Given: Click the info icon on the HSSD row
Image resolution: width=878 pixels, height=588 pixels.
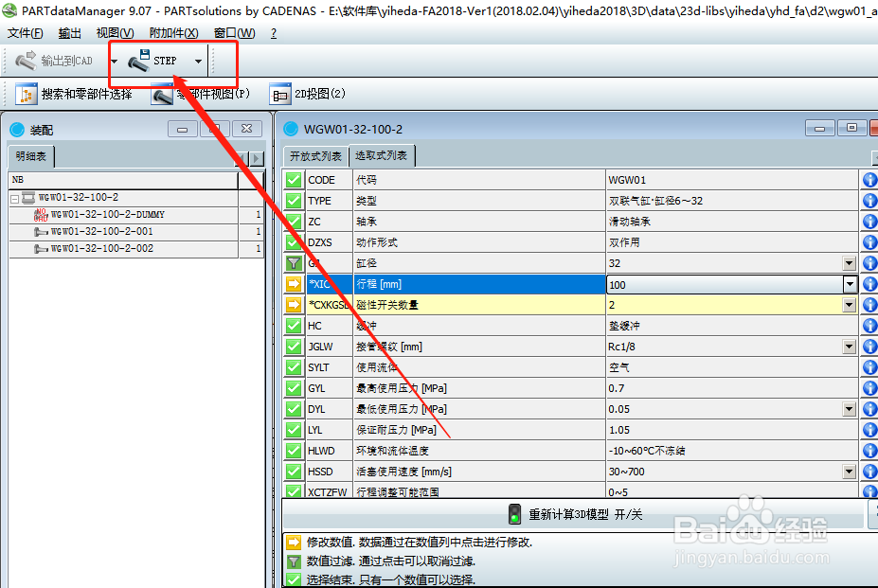Looking at the screenshot, I should 870,471.
